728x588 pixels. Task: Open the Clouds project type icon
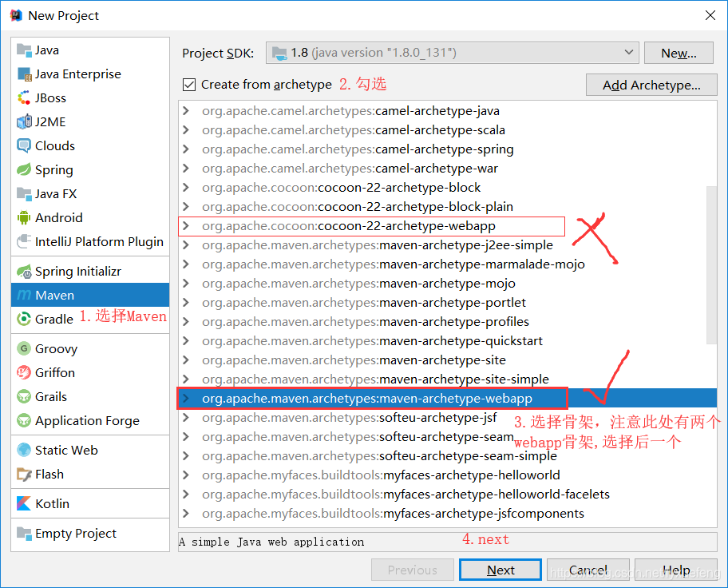[x=24, y=146]
